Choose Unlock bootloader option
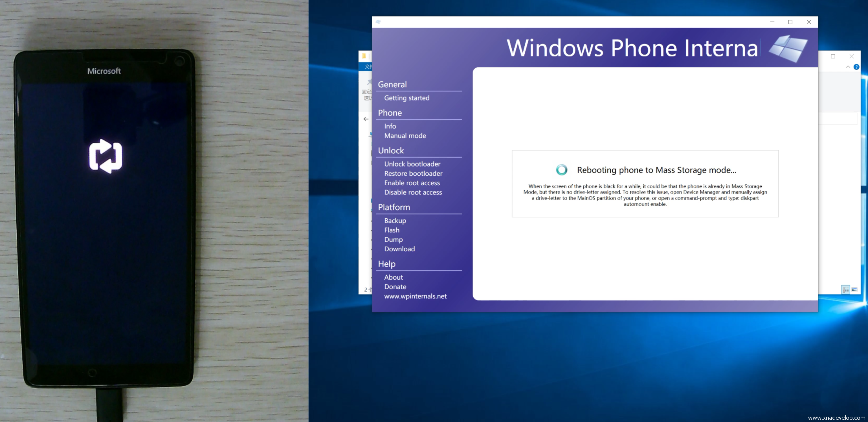Screen dimensions: 868x422 (x=412, y=164)
